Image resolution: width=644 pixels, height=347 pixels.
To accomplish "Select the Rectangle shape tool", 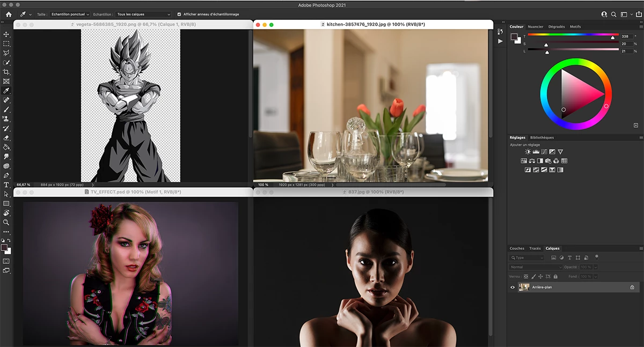I will coord(6,204).
